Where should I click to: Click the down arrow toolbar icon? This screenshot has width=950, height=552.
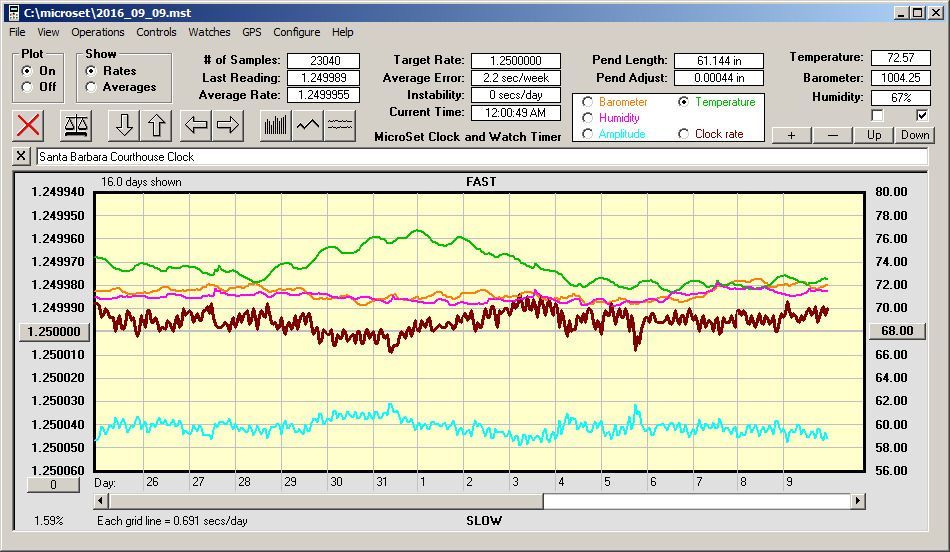click(x=124, y=125)
